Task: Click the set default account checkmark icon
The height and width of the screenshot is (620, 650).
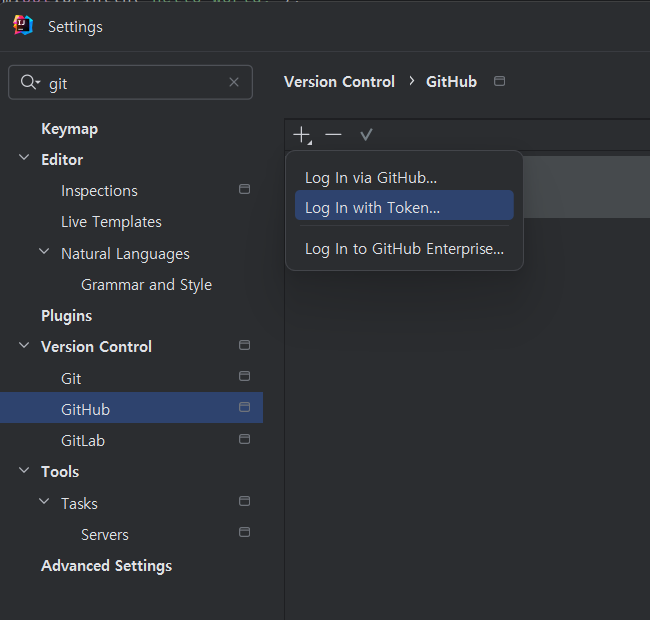Action: click(366, 135)
